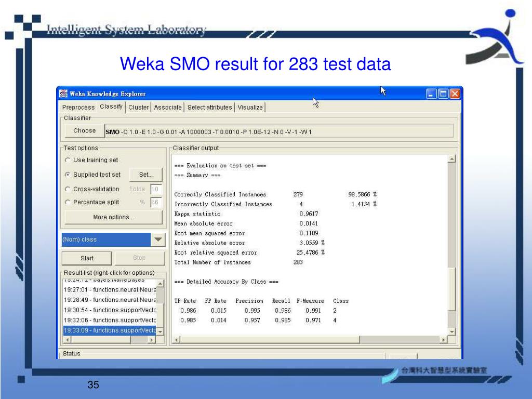532x399 pixels.
Task: Open the Cluster tab
Action: 138,107
